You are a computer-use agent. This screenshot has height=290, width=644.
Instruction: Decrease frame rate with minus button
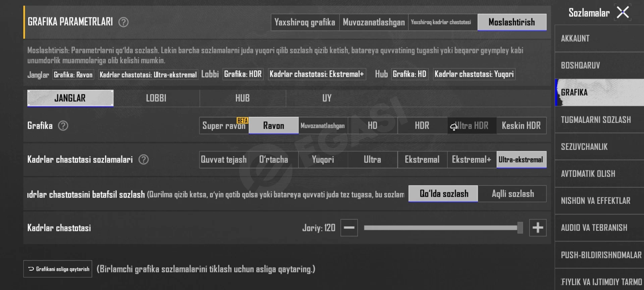(349, 228)
